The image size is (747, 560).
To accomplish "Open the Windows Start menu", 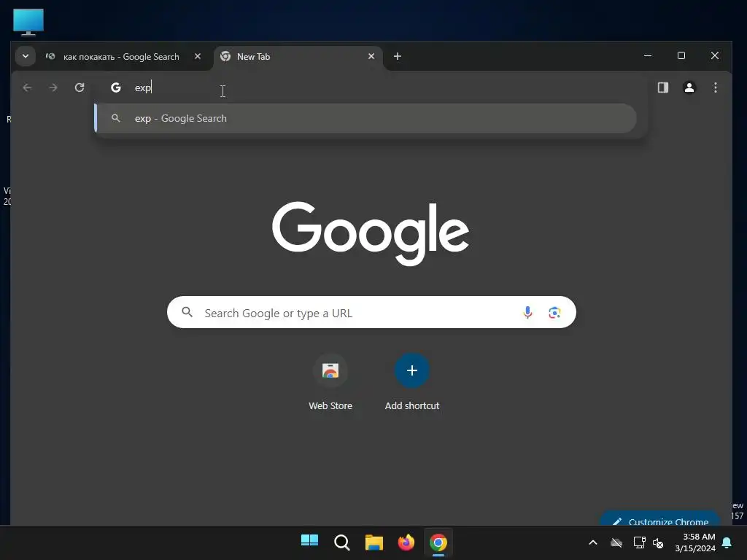I will 309,542.
